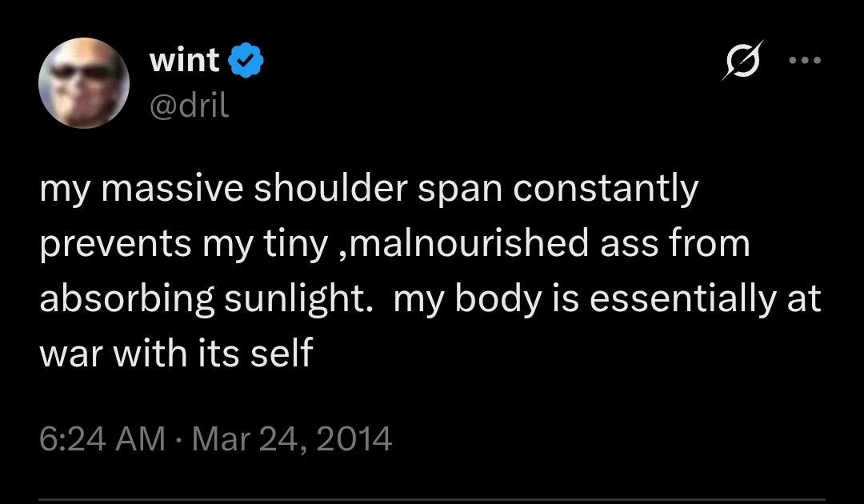Click the 6:24 AM timestamp
Image resolution: width=864 pixels, height=504 pixels.
[102, 438]
